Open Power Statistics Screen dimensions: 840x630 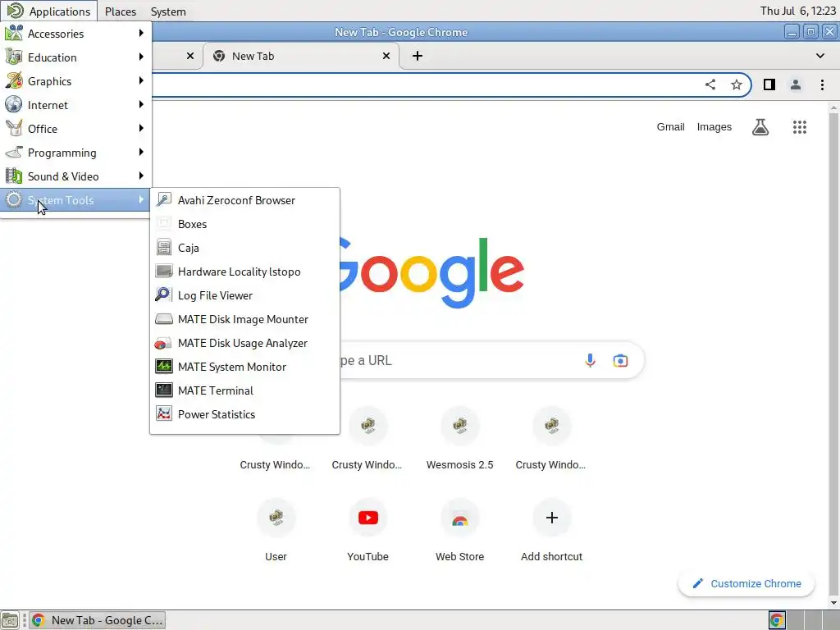244,414
